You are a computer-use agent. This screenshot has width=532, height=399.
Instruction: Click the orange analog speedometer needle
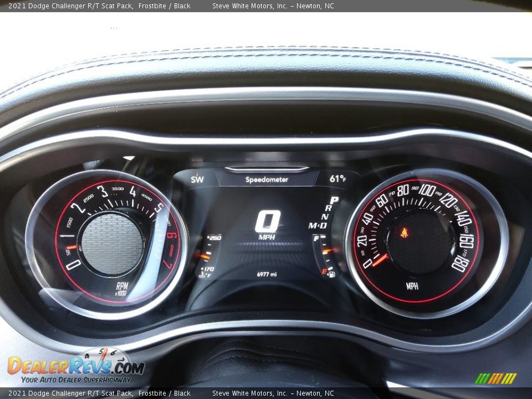[380, 260]
